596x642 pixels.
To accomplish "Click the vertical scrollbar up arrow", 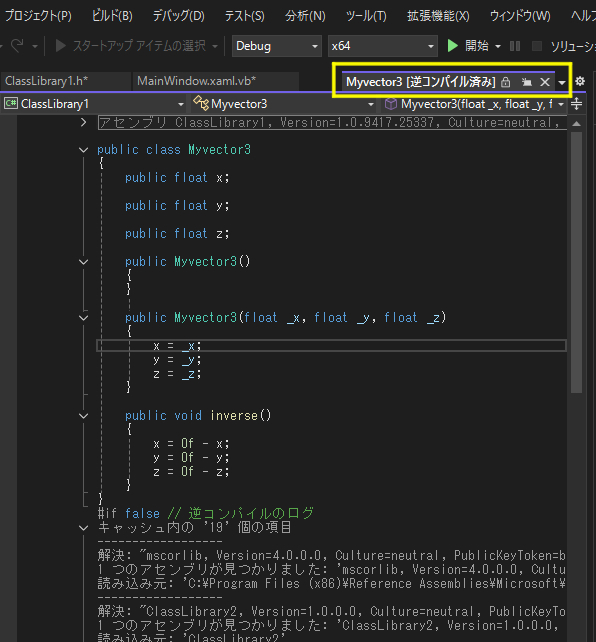I will pyautogui.click(x=576, y=123).
